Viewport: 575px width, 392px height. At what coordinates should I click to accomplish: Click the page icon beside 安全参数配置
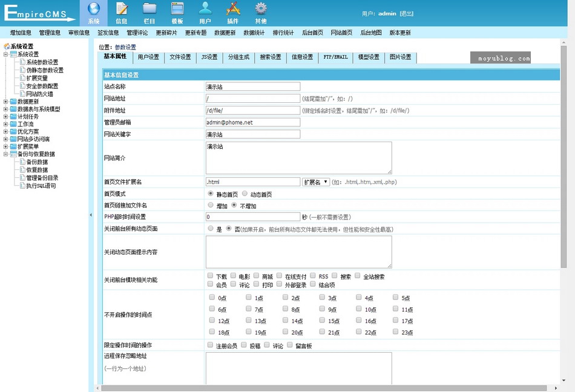point(23,86)
